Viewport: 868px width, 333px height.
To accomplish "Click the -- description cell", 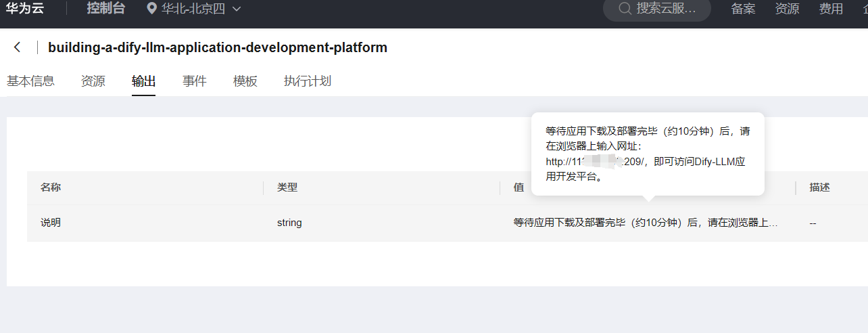I will 813,222.
